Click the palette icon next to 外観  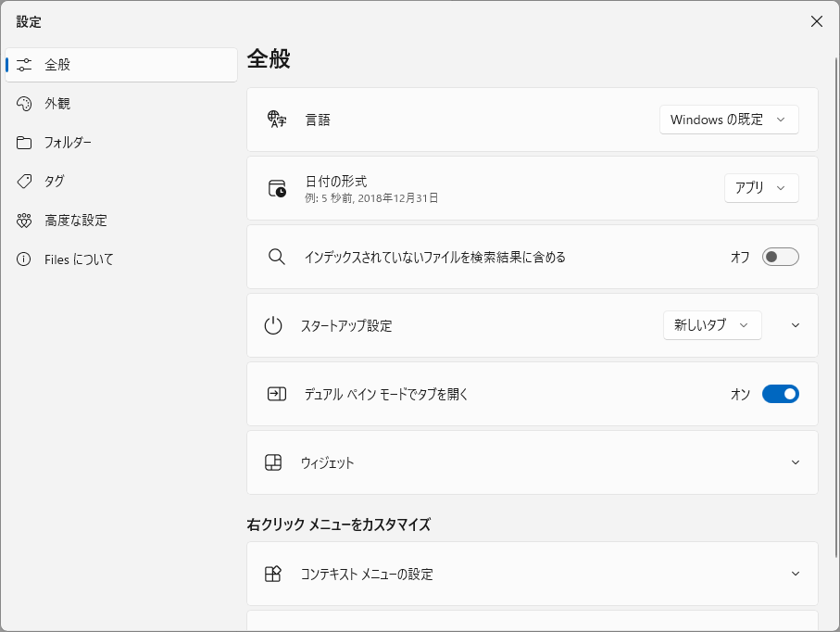tap(24, 104)
